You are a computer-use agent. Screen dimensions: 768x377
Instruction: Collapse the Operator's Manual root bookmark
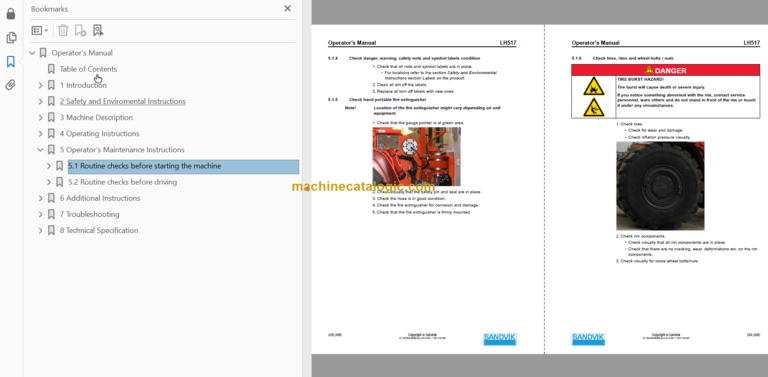coord(32,53)
